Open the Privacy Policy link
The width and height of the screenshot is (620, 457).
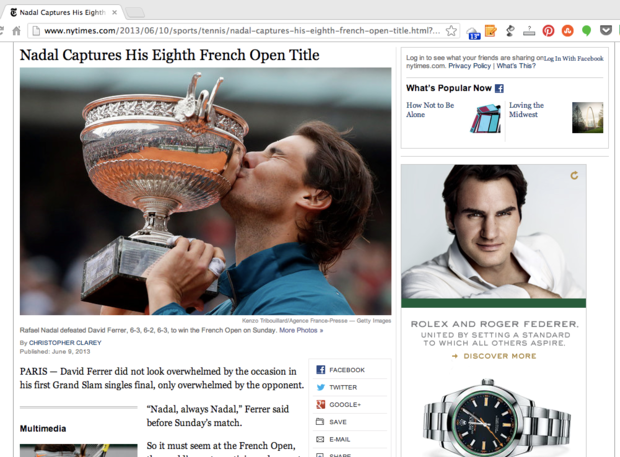(469, 66)
